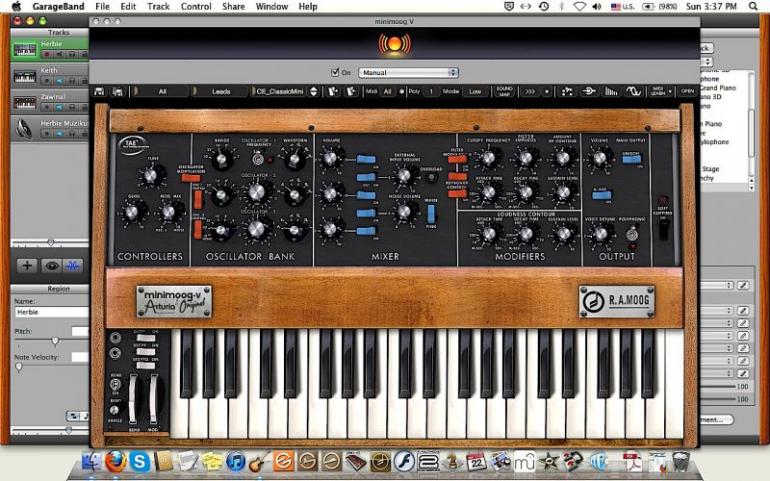Click the region Name field containing Herbie
Screen dimensions: 770x481
tap(52, 312)
